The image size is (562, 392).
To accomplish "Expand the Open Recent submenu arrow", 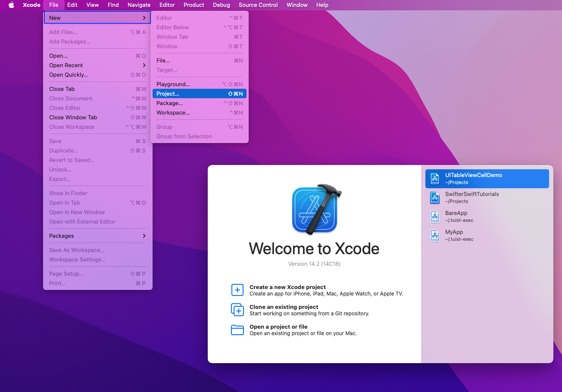I will pos(144,65).
